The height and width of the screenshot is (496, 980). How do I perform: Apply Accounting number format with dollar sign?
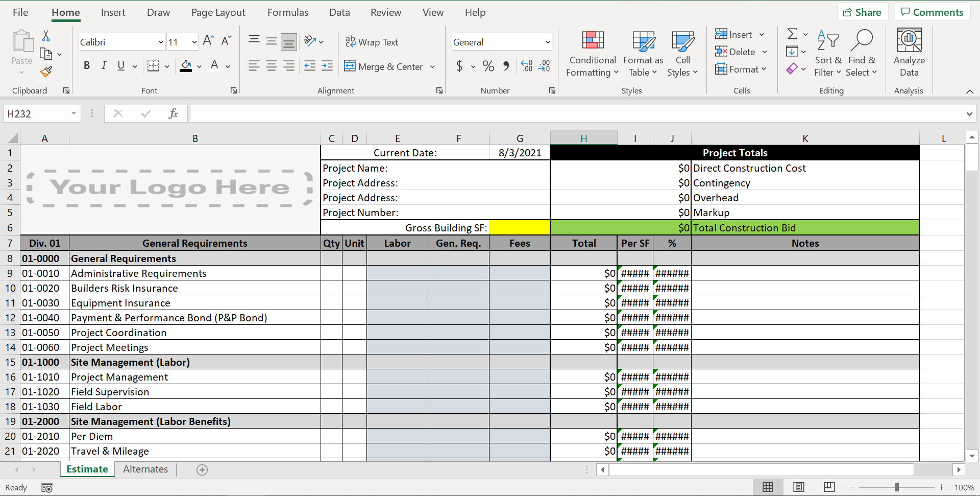click(461, 66)
